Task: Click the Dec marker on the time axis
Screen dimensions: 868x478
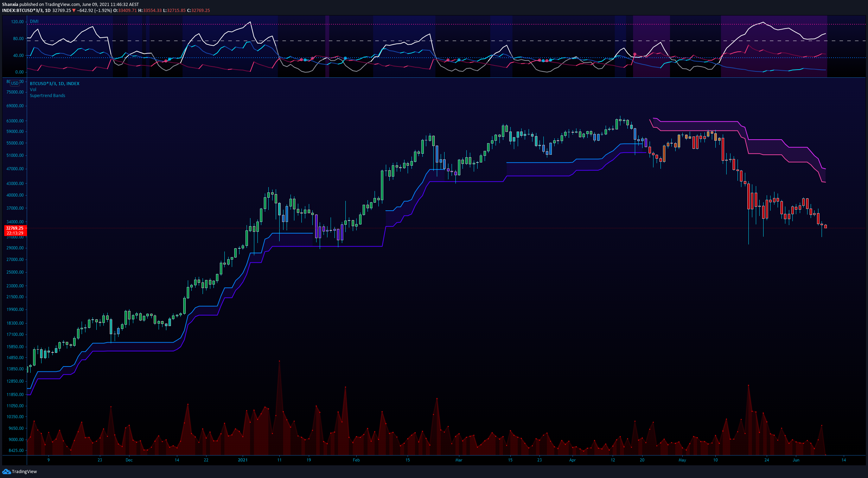Action: (129, 460)
